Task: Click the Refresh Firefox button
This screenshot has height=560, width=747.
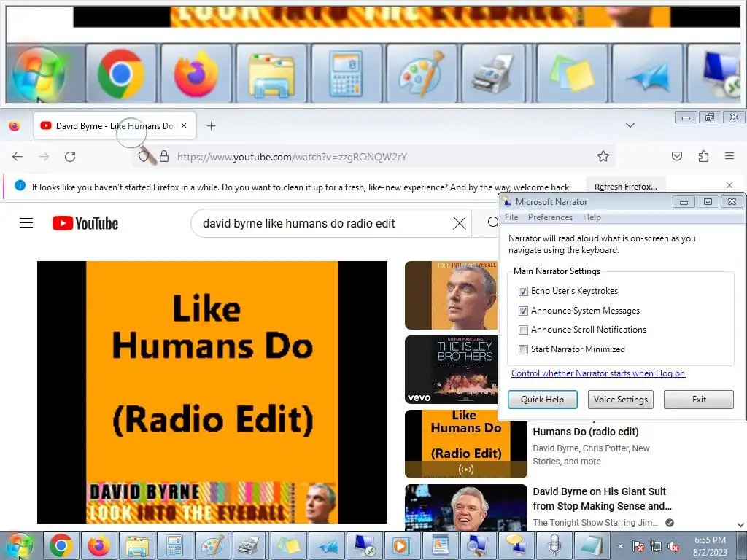Action: click(625, 187)
